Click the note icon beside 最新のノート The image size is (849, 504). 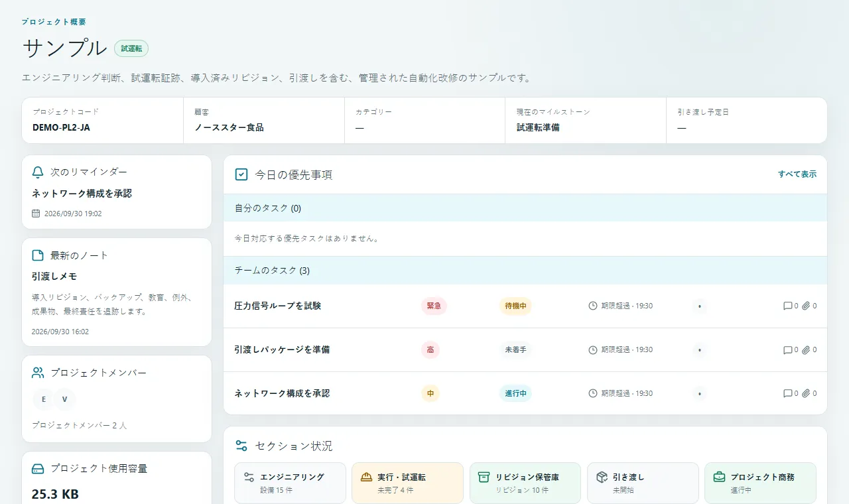38,255
